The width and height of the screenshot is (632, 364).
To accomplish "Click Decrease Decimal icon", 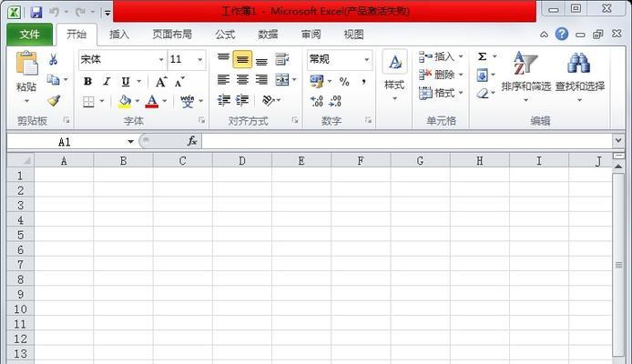I will coord(335,101).
